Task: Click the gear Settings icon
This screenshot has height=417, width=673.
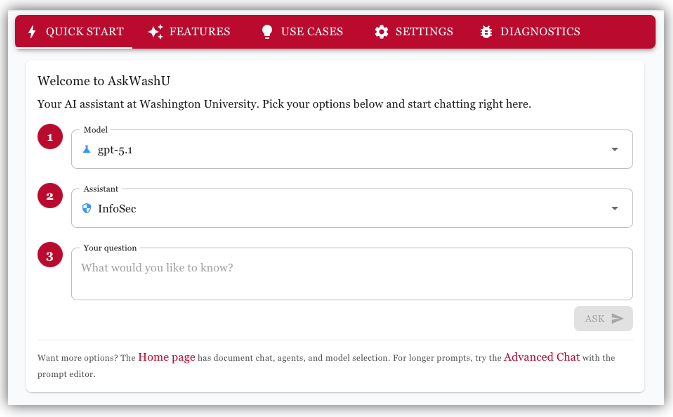Action: click(381, 32)
